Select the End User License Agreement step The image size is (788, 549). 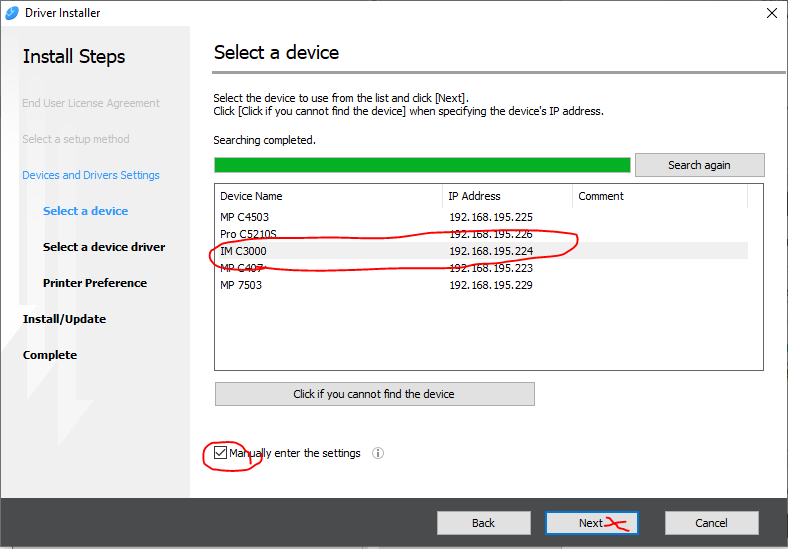coord(91,103)
